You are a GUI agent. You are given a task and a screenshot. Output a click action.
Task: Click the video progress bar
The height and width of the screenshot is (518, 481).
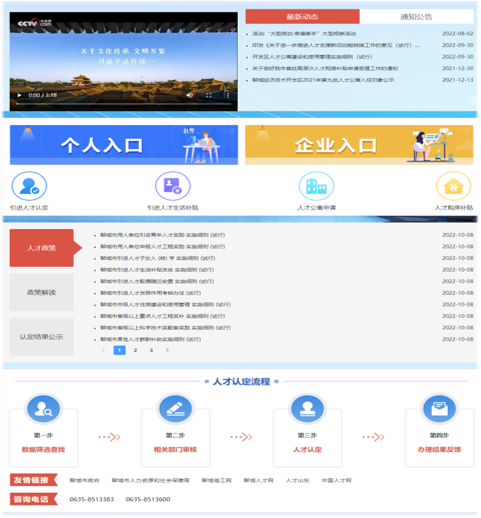123,104
